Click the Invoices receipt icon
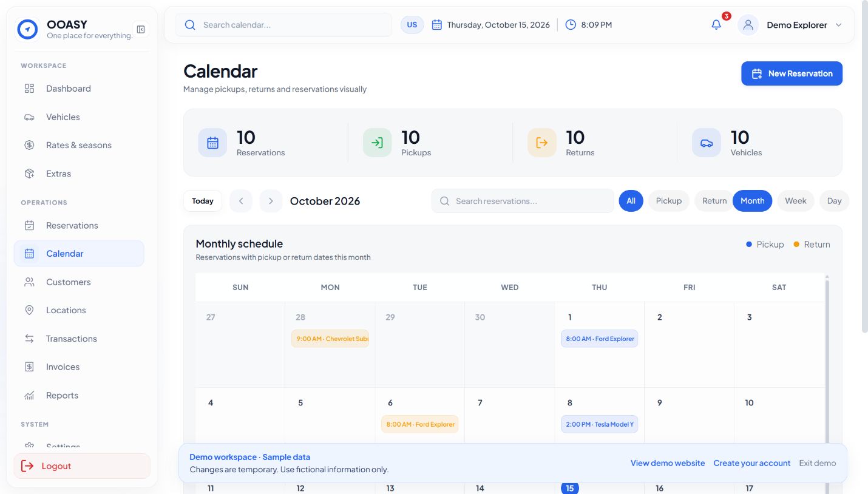This screenshot has height=494, width=868. [29, 367]
